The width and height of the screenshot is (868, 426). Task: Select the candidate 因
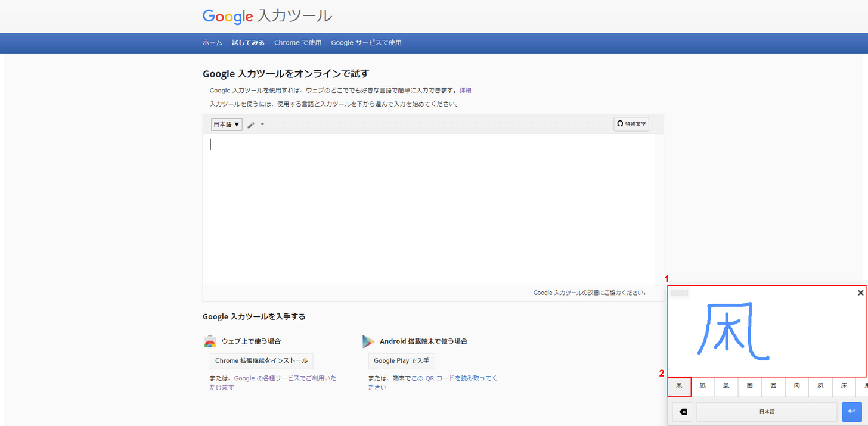tap(773, 387)
